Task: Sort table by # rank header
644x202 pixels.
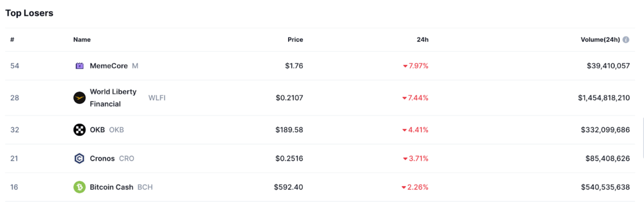Action: [12, 40]
